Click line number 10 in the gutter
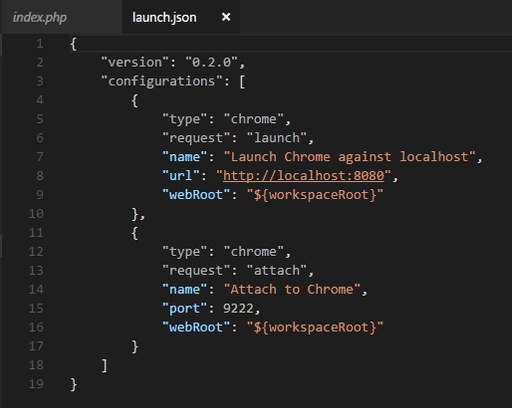The image size is (512, 408). (x=36, y=214)
